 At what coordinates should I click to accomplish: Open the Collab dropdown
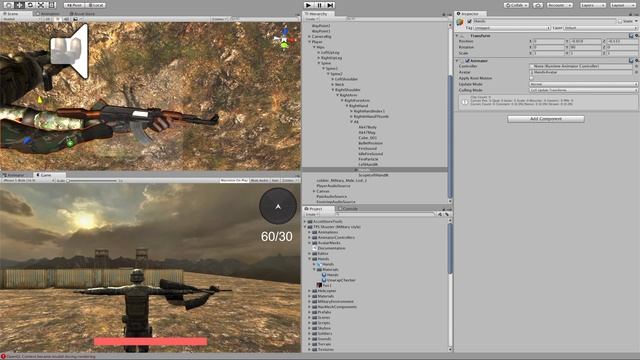tap(516, 5)
